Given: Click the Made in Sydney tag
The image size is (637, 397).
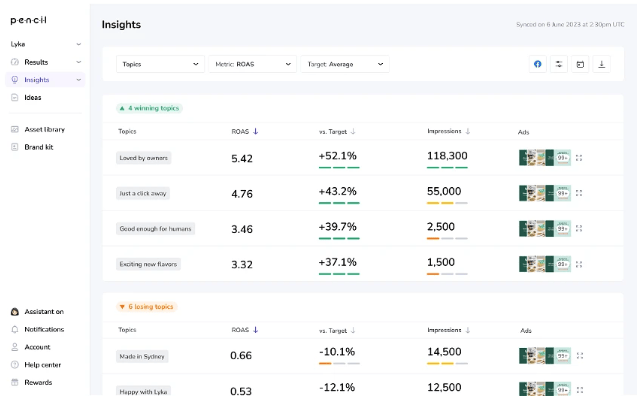Looking at the screenshot, I should (142, 356).
